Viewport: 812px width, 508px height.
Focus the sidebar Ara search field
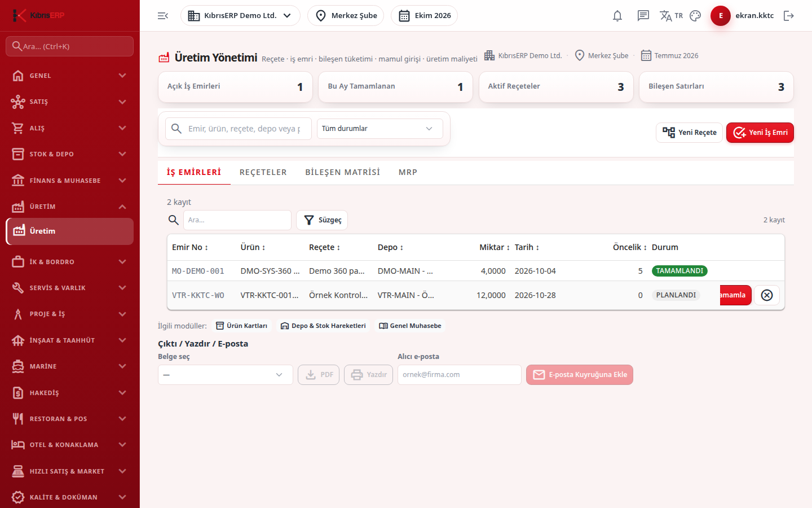[x=70, y=46]
